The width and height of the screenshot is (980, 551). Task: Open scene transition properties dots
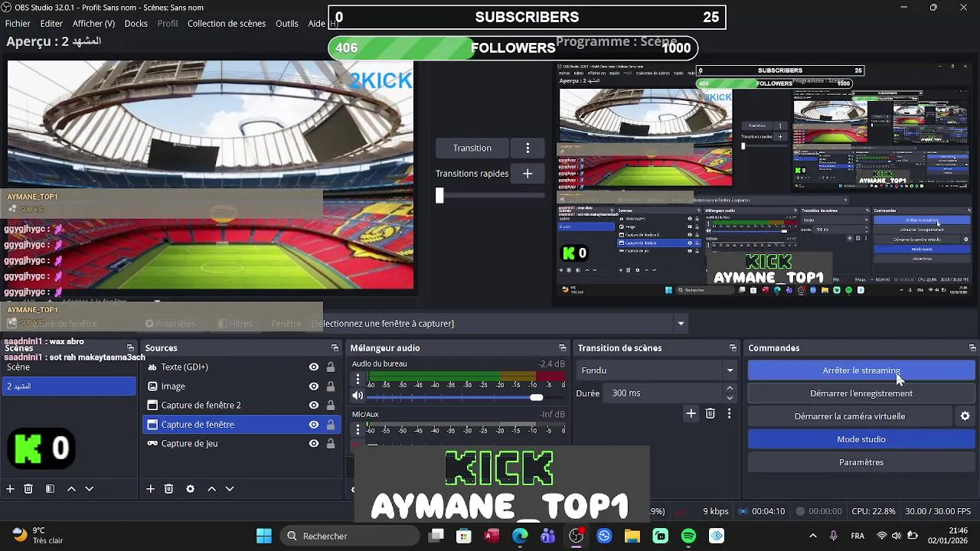(x=729, y=413)
